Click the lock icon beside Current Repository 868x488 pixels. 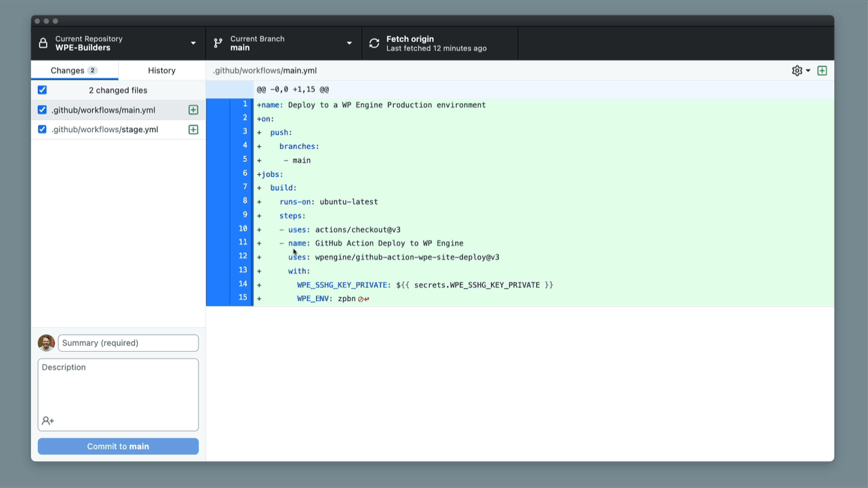coord(43,43)
